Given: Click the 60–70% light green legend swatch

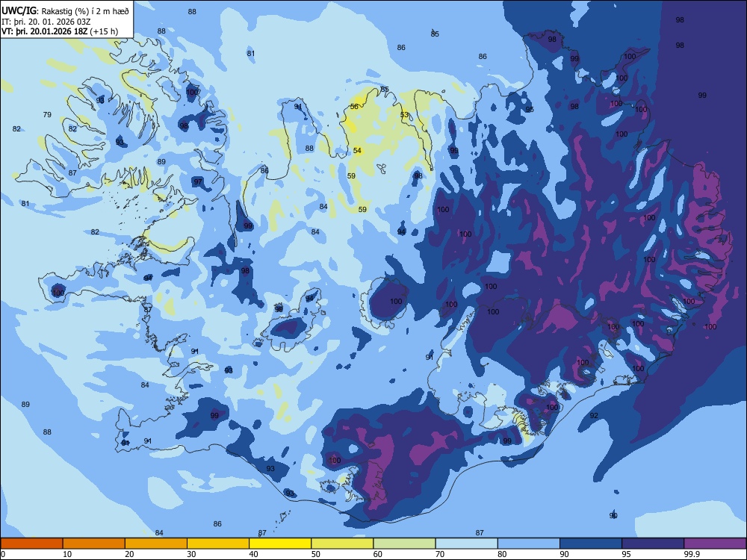Looking at the screenshot, I should pos(404,544).
